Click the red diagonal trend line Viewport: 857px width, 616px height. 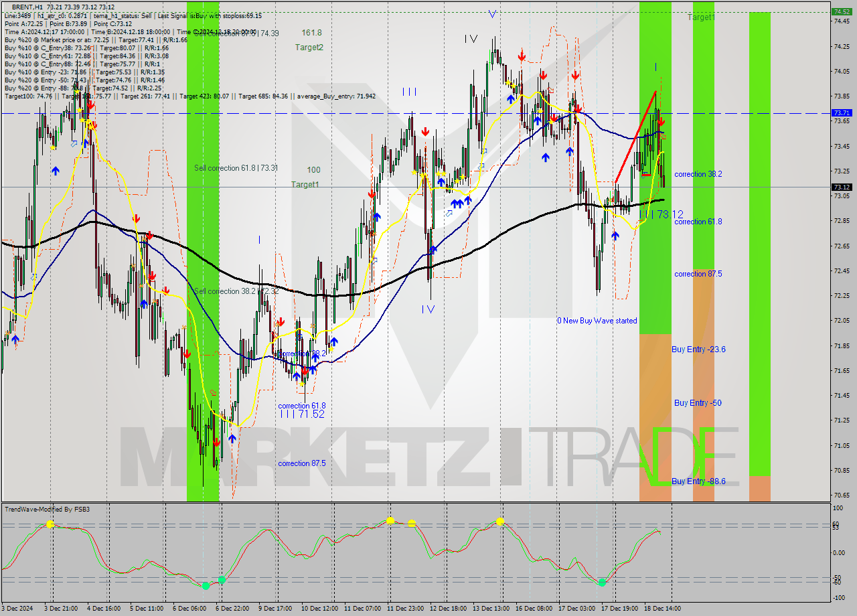tap(635, 137)
